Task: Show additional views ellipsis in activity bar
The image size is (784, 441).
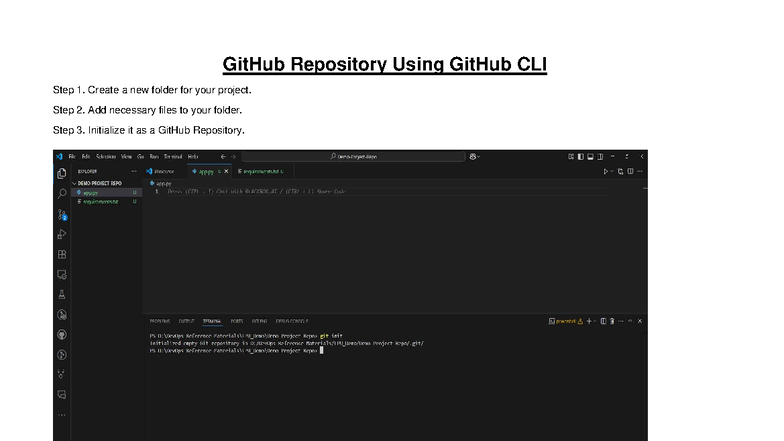Action: coord(62,414)
